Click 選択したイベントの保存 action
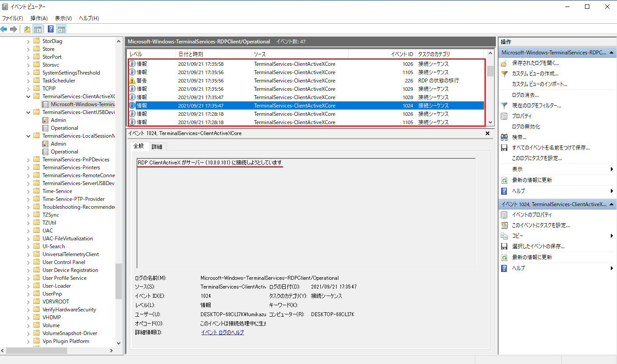This screenshot has height=364, width=617. pyautogui.click(x=538, y=246)
